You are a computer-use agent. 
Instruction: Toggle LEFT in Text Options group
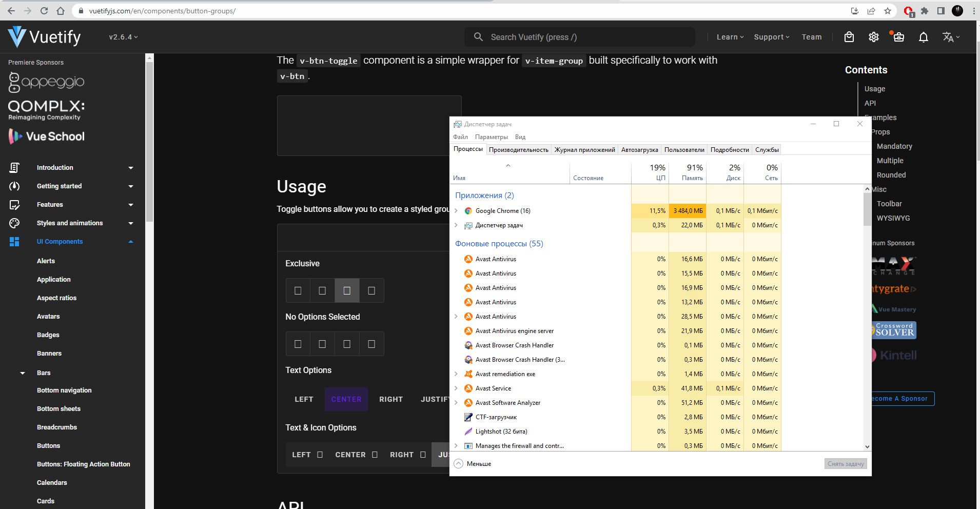point(304,399)
